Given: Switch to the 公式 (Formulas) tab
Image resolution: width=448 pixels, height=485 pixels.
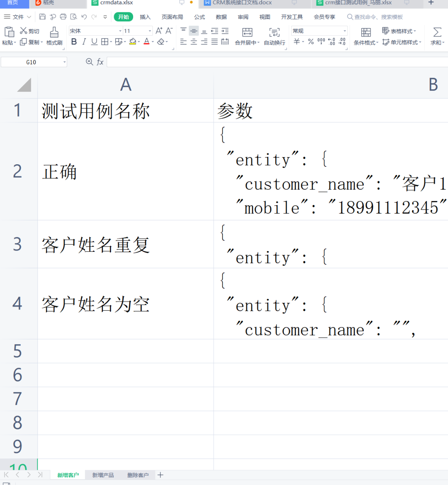Looking at the screenshot, I should pos(200,17).
